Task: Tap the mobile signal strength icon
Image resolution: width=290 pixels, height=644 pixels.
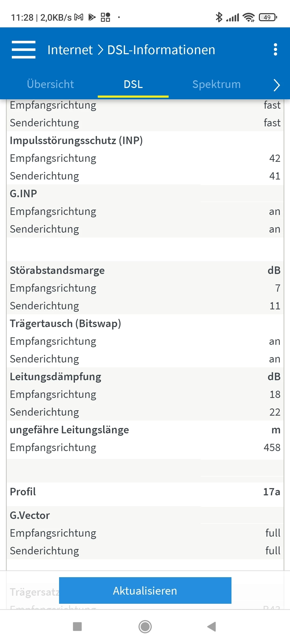Action: pyautogui.click(x=233, y=17)
